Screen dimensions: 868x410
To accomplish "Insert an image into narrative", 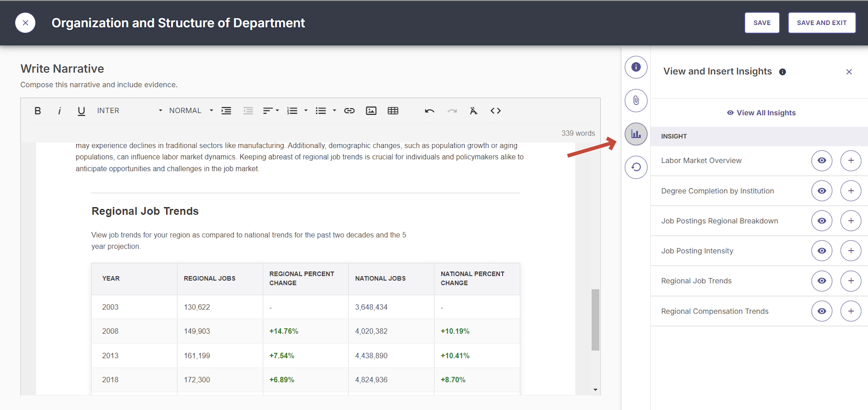I will click(371, 110).
